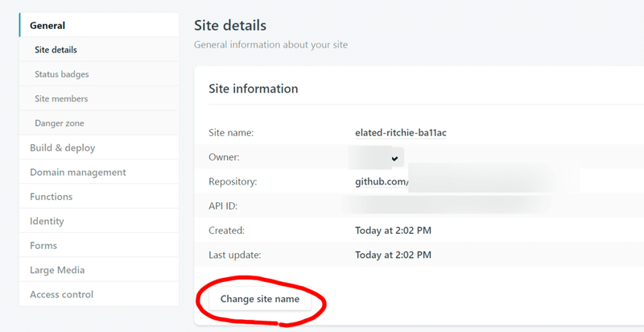Show the Forms settings
Screen dimensions: 644x332
(x=43, y=245)
